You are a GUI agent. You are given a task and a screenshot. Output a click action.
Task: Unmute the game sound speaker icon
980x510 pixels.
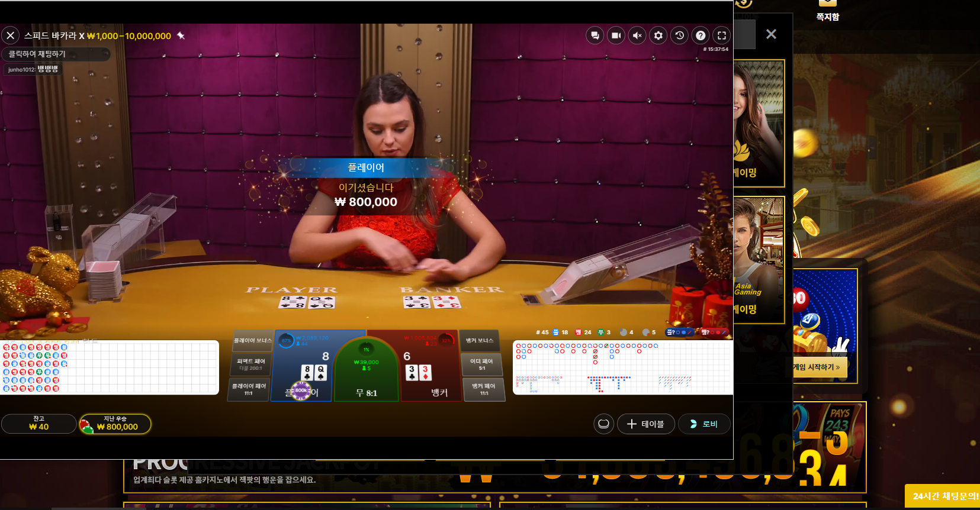point(637,35)
